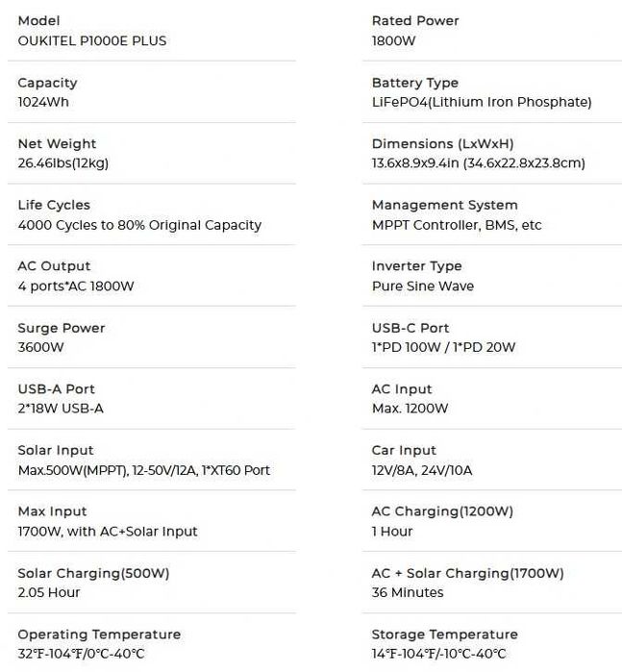
Task: Select the Net Weight 26.46lbs value
Action: 63,162
